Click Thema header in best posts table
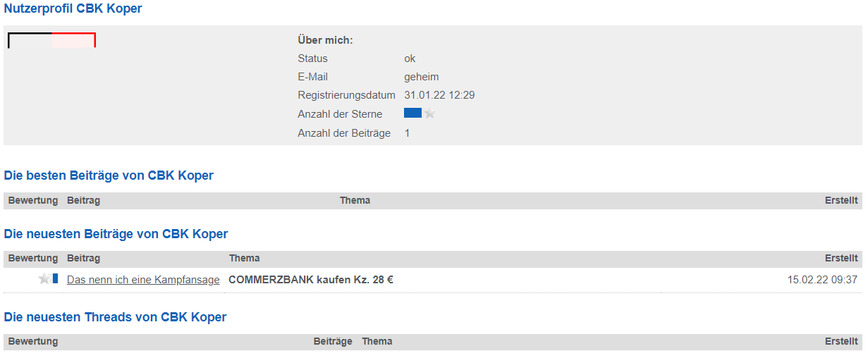The width and height of the screenshot is (868, 358). [x=355, y=201]
